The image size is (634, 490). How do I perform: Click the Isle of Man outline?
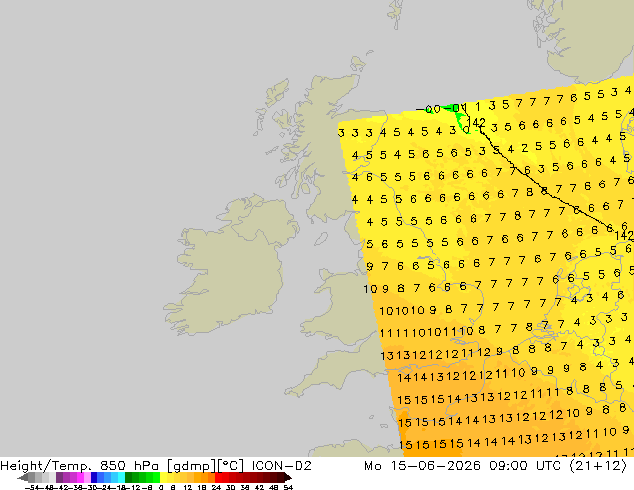pos(321,239)
